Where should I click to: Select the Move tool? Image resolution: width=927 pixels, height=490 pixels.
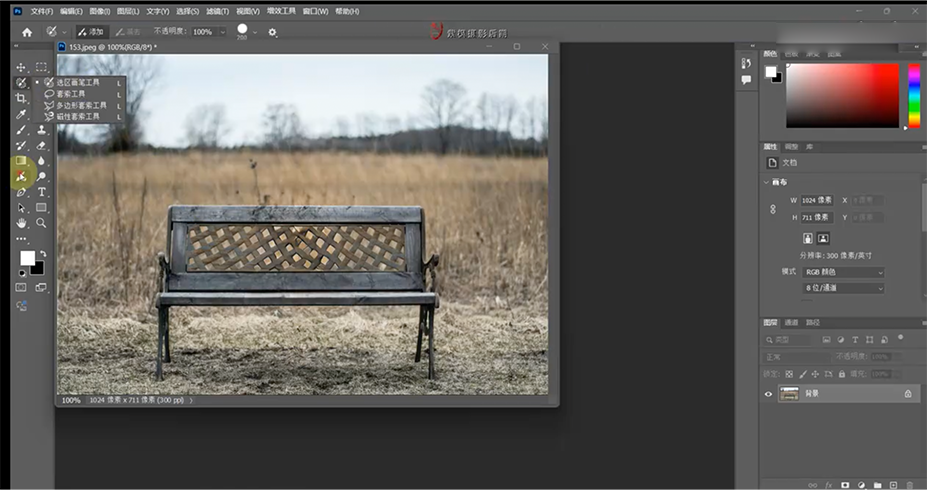(x=21, y=67)
